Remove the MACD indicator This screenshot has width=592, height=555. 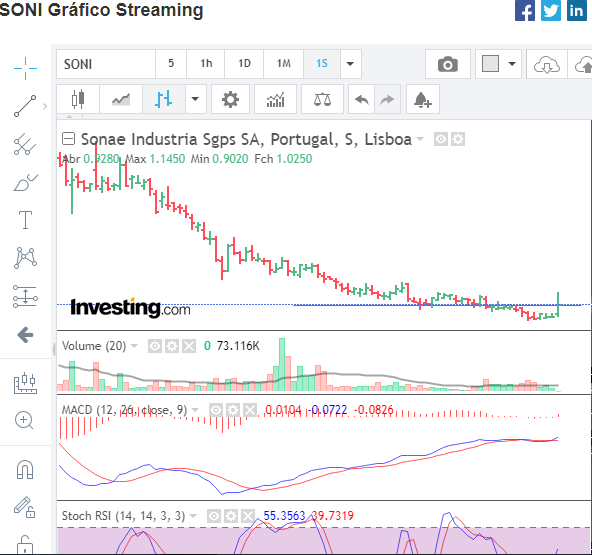[x=250, y=410]
